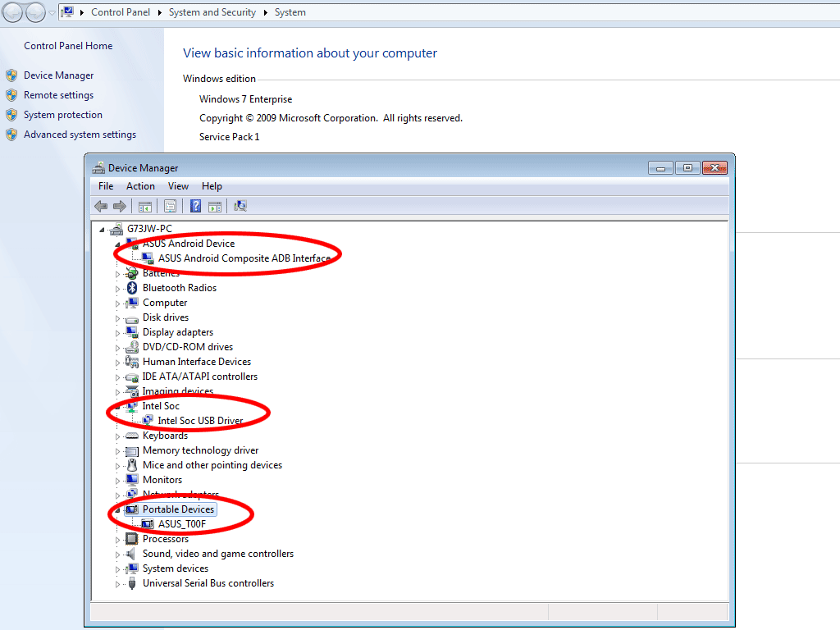The image size is (840, 630).
Task: Click the Forward navigation arrow icon
Action: 118,206
